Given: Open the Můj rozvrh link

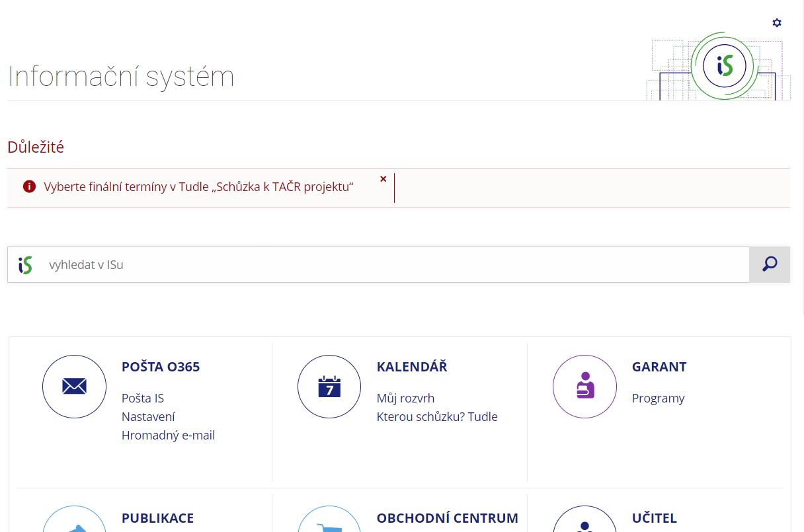Looking at the screenshot, I should [x=405, y=399].
